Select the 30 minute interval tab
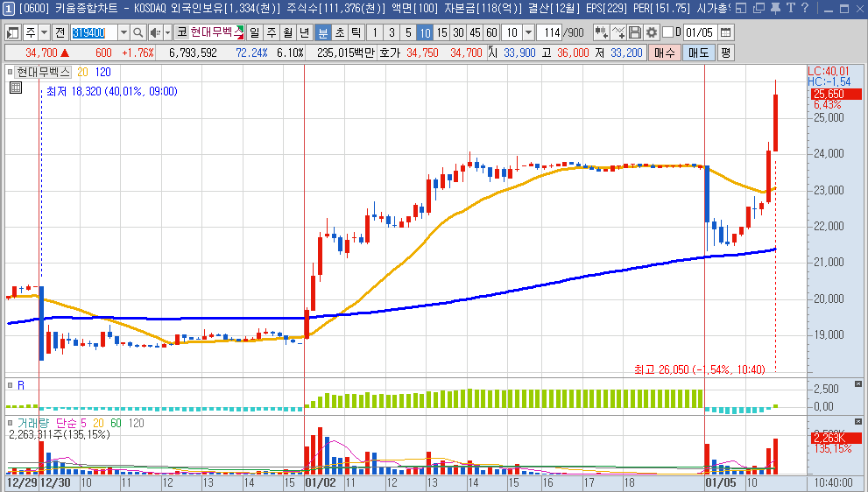This screenshot has height=492, width=868. 459,32
